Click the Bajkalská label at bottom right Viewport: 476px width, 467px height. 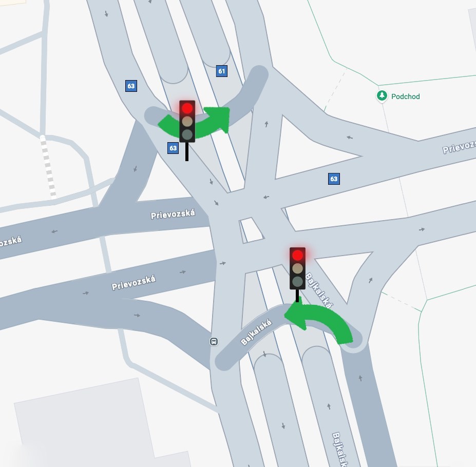click(x=340, y=450)
